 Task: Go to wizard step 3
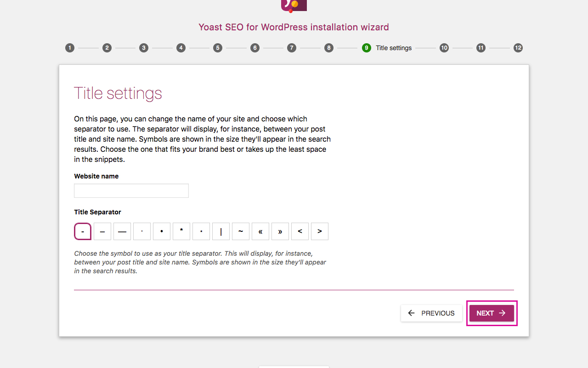pos(144,48)
